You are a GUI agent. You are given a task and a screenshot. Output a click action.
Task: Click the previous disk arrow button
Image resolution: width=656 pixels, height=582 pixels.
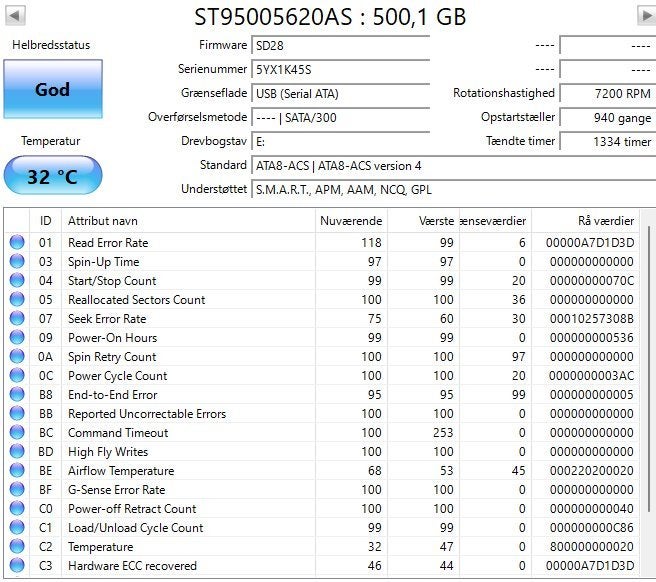pyautogui.click(x=15, y=16)
